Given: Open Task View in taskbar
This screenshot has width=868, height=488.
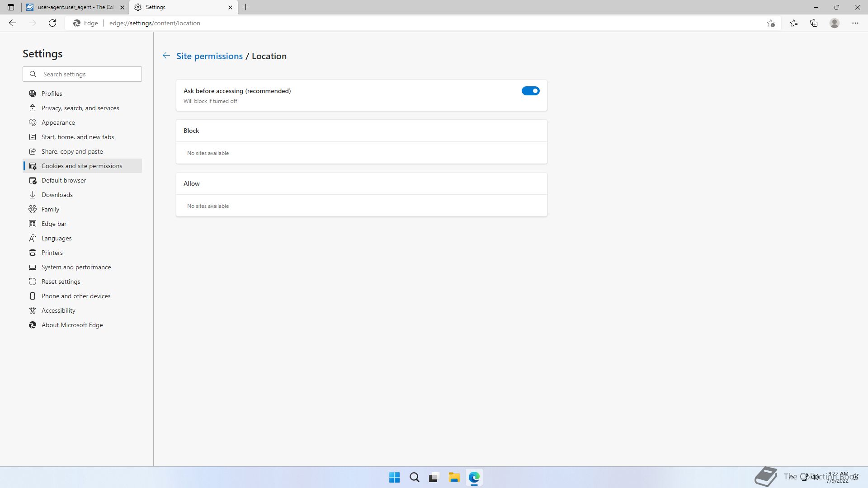Looking at the screenshot, I should click(x=434, y=477).
